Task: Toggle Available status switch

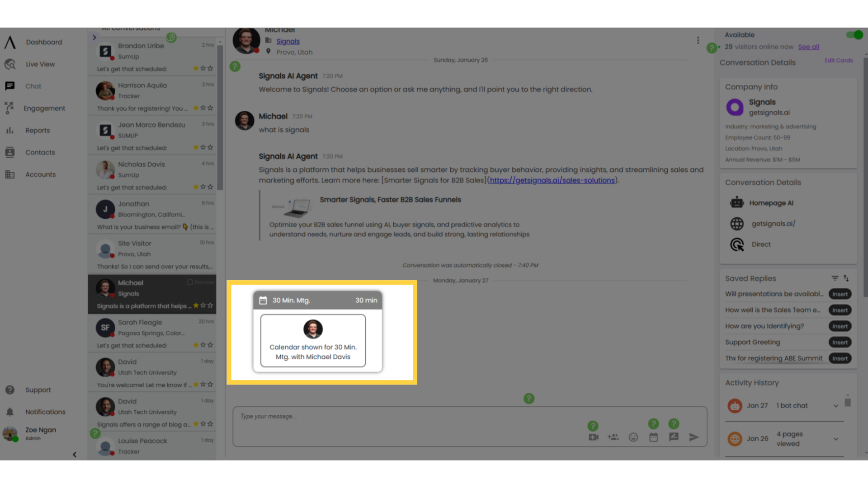Action: pyautogui.click(x=854, y=34)
